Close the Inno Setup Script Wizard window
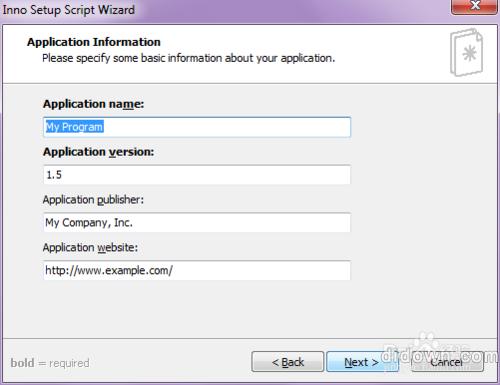 pos(474,7)
